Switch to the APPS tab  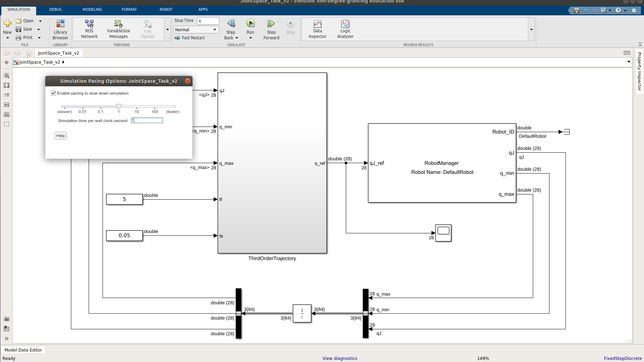tap(203, 10)
